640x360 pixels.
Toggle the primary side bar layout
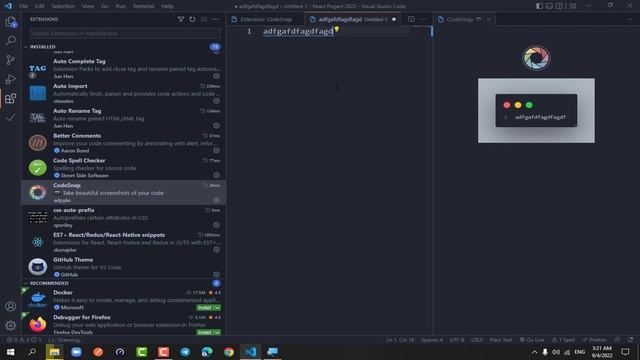(539, 6)
